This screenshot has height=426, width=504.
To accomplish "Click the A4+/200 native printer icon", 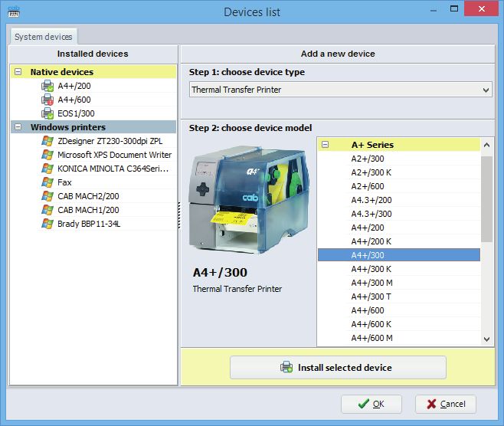I will (47, 86).
